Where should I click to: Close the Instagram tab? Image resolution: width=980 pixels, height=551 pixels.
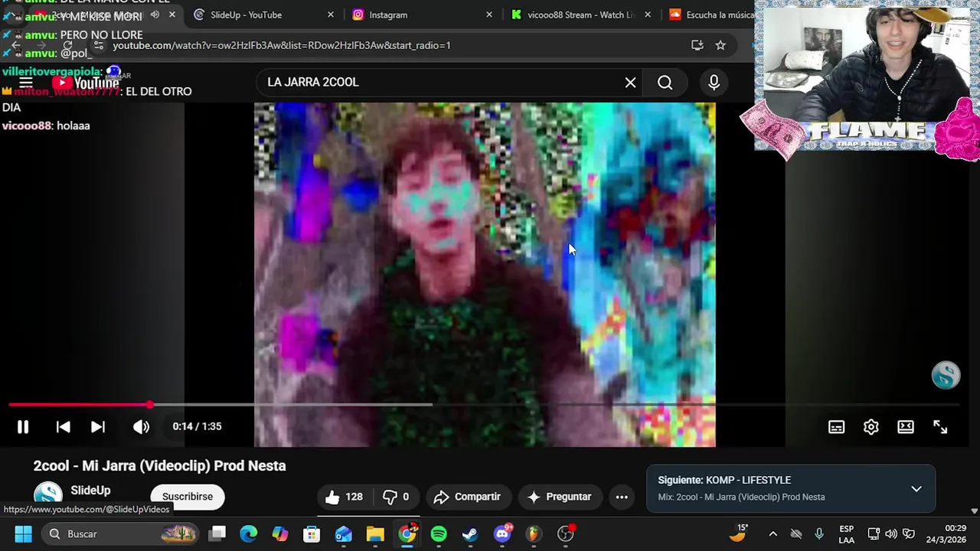coord(489,15)
